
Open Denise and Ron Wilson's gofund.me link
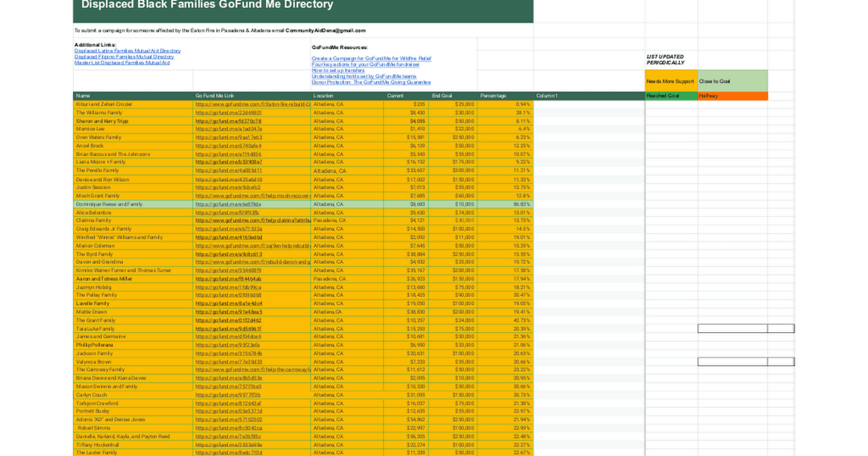228,179
